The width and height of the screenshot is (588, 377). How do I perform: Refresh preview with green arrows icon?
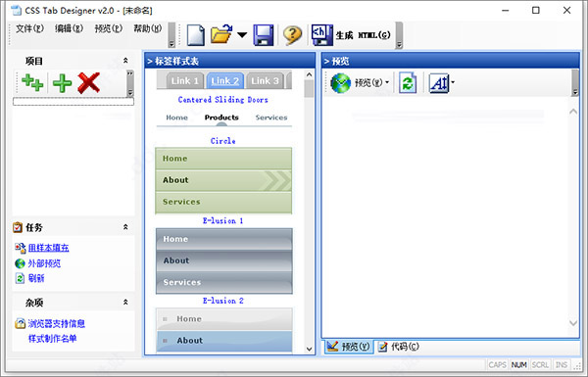pos(408,83)
